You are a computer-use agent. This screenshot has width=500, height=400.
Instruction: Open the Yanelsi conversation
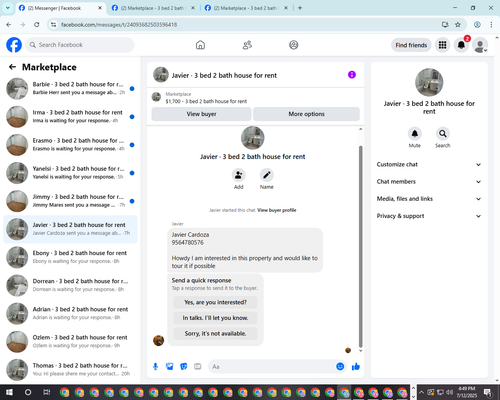coord(70,173)
